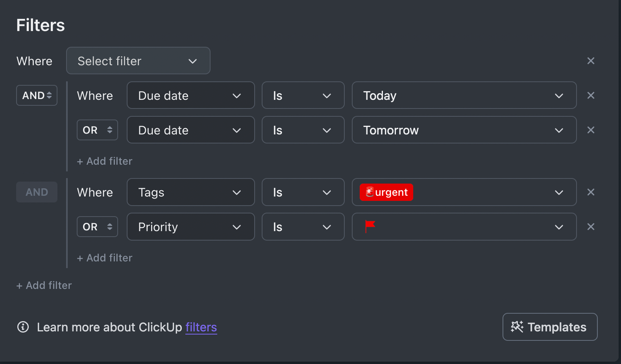Viewport: 621px width, 364px height.
Task: Follow the ClickUp filters link
Action: [x=201, y=327]
